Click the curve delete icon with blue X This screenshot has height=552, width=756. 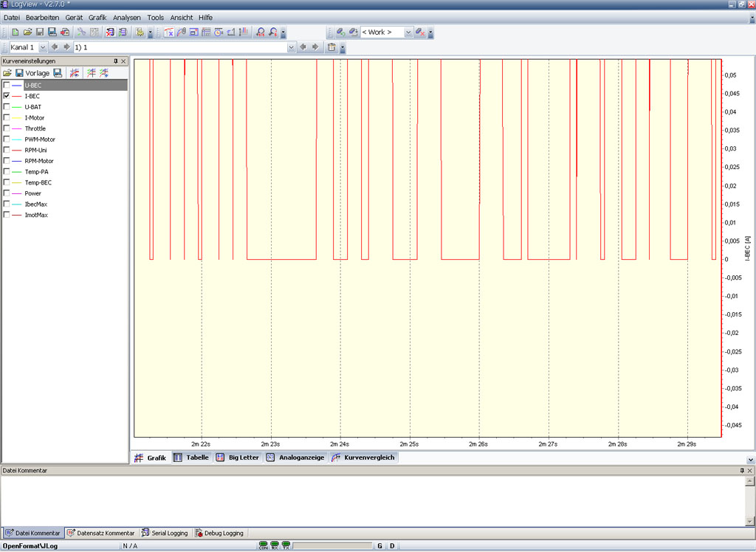click(169, 32)
